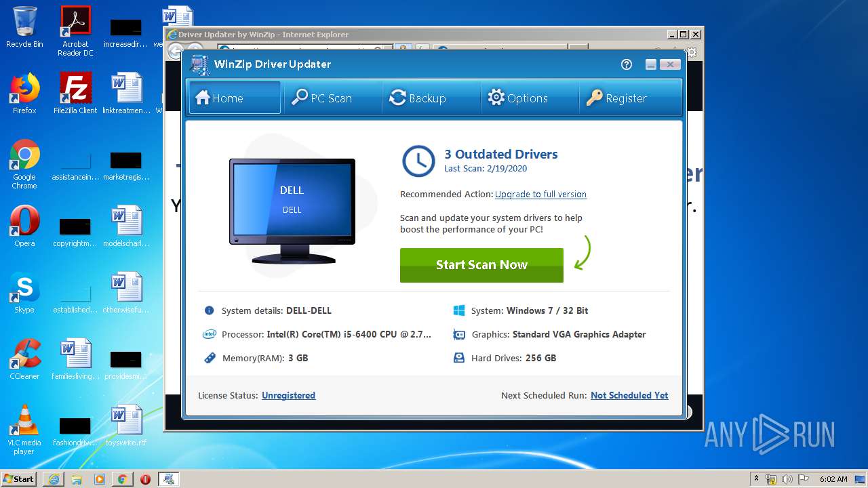Launch the VLC media player shortcut
The width and height of the screenshot is (868, 488).
24,430
